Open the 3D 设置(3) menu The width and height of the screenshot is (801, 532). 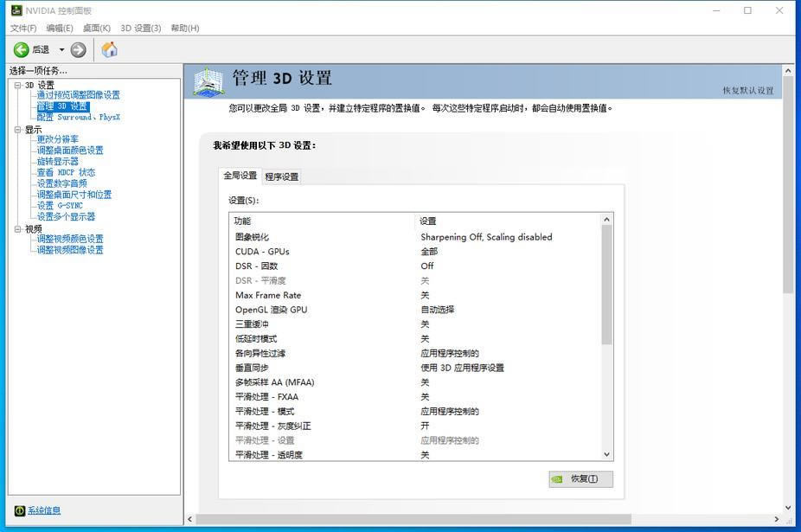[140, 28]
